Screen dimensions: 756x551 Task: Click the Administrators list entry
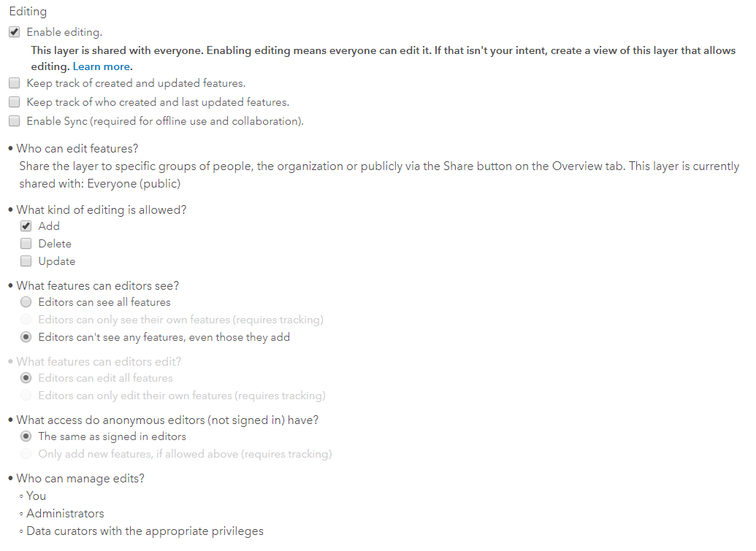point(65,514)
